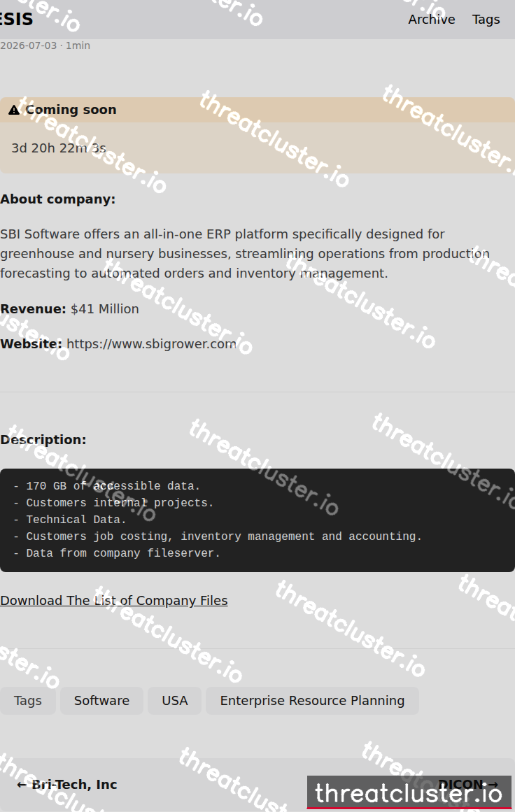Click the 'Coming soon' heading
The image size is (515, 812).
[71, 110]
